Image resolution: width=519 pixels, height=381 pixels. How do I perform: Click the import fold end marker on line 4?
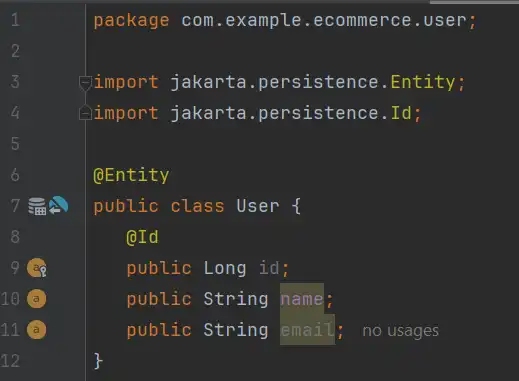coord(85,113)
